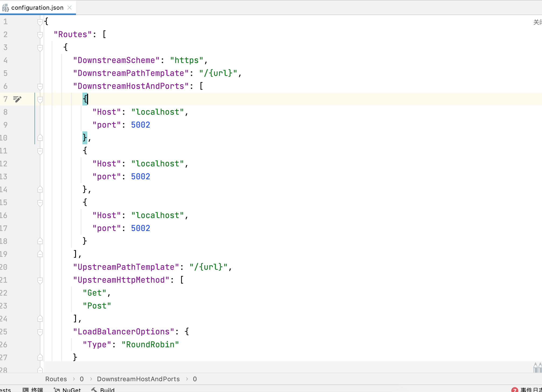Click the "DownstreamPathTemplate" key
This screenshot has width=542, height=392.
point(131,73)
